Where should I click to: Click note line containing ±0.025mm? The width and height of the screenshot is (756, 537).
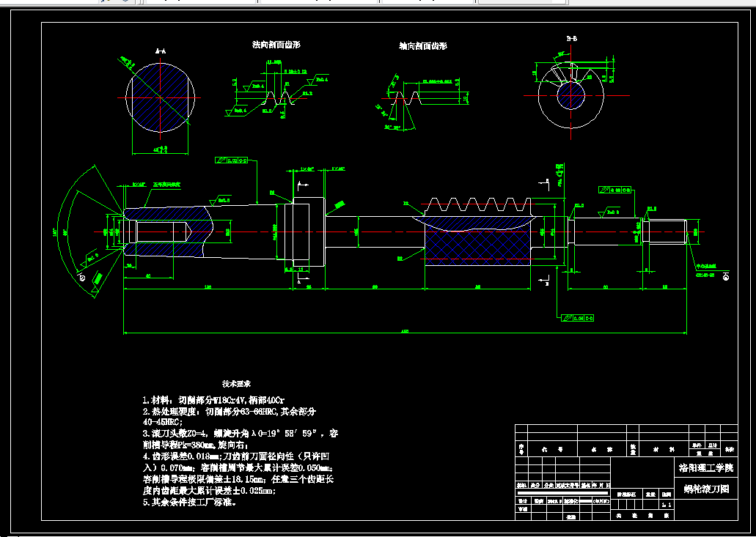click(x=210, y=492)
